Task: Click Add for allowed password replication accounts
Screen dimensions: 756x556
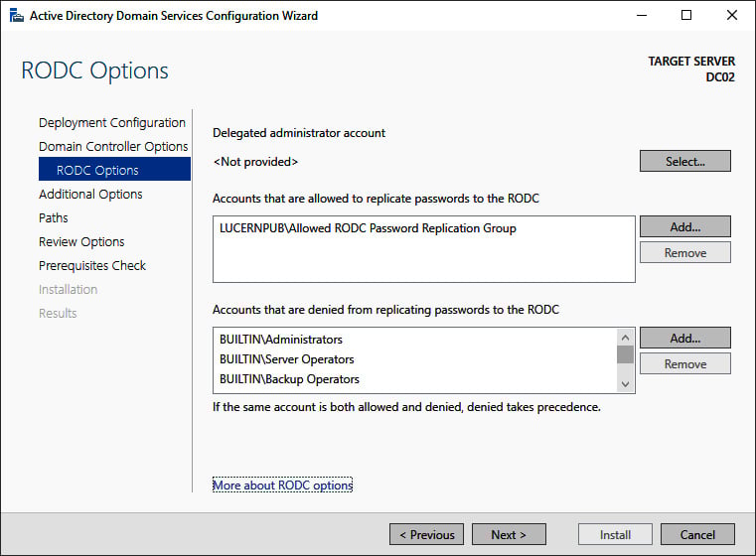Action: (685, 226)
